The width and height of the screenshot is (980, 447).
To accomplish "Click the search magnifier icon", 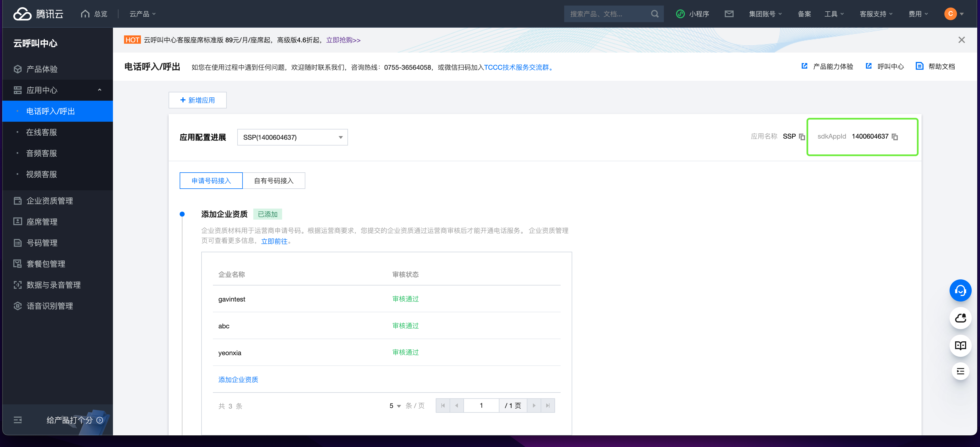I will (655, 14).
